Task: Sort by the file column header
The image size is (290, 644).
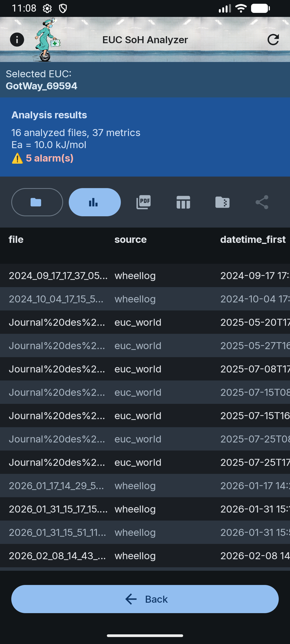Action: click(x=16, y=239)
